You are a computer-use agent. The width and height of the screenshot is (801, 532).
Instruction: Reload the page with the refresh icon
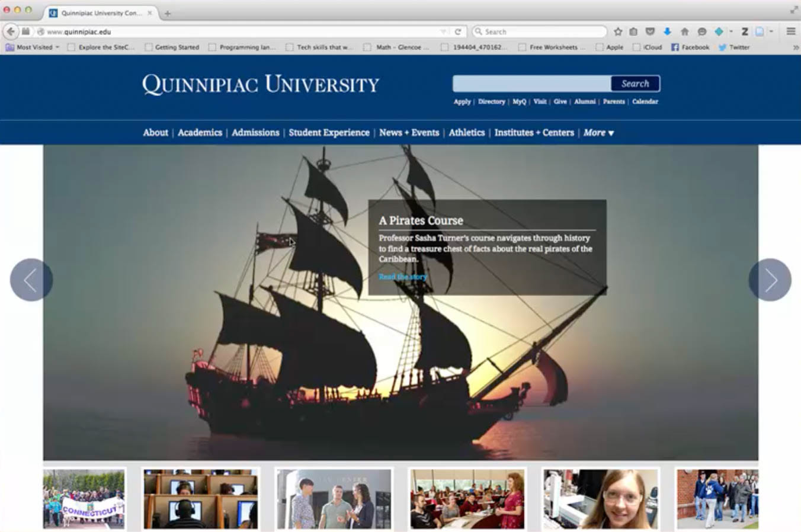tap(457, 31)
